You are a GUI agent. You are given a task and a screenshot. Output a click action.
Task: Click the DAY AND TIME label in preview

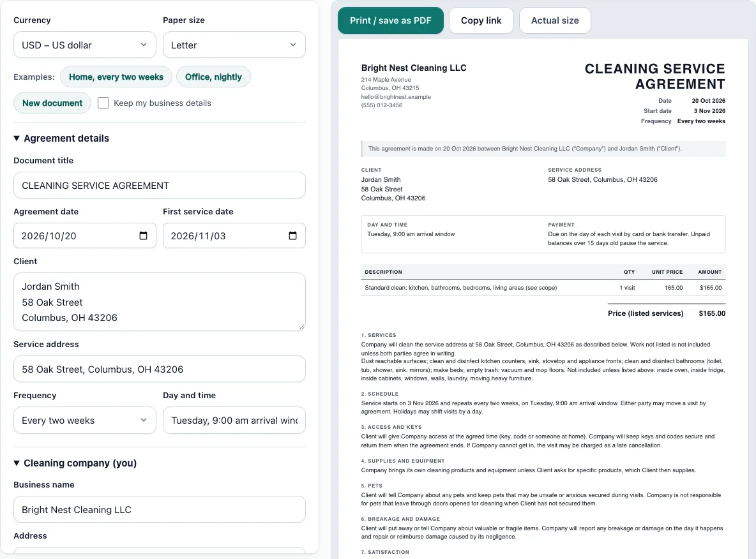(x=387, y=225)
